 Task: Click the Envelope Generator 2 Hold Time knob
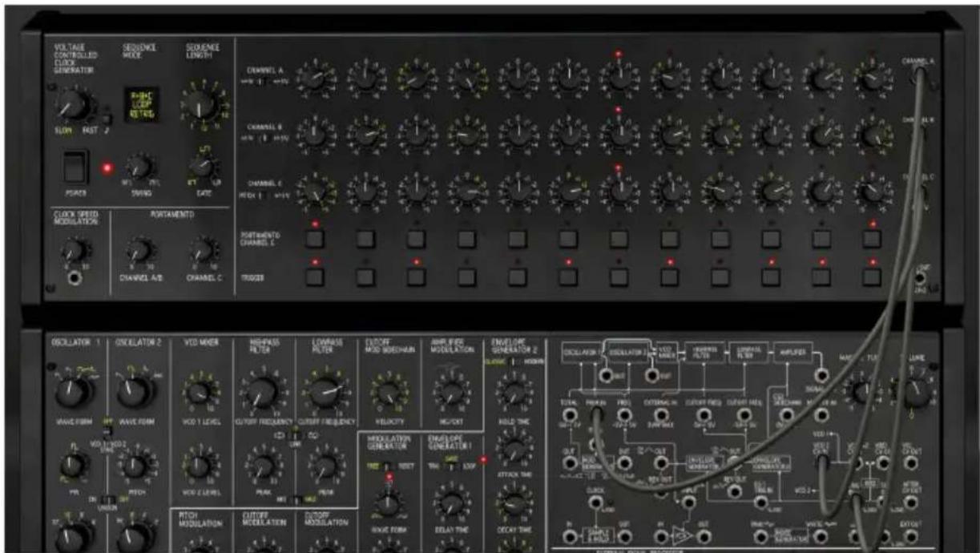514,392
